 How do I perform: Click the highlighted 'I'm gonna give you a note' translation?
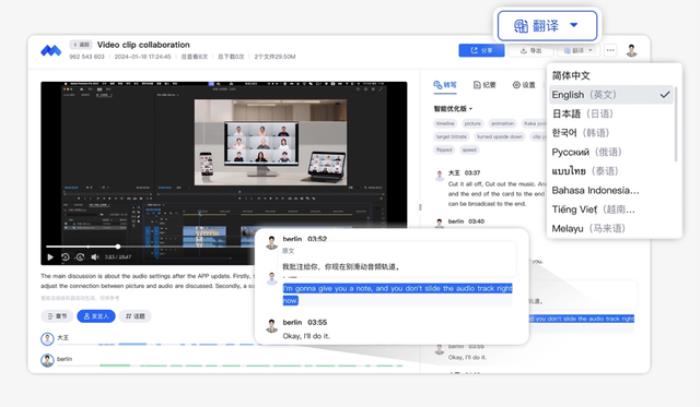pyautogui.click(x=397, y=294)
